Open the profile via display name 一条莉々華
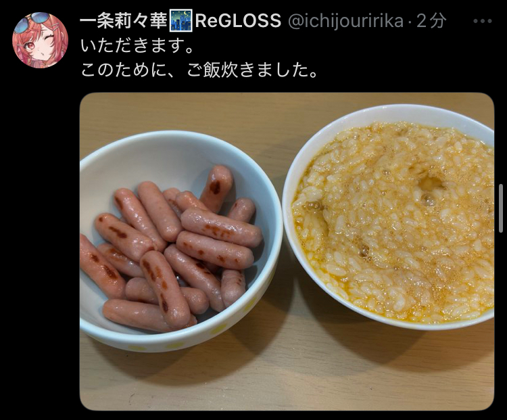This screenshot has width=507, height=420. pyautogui.click(x=124, y=21)
